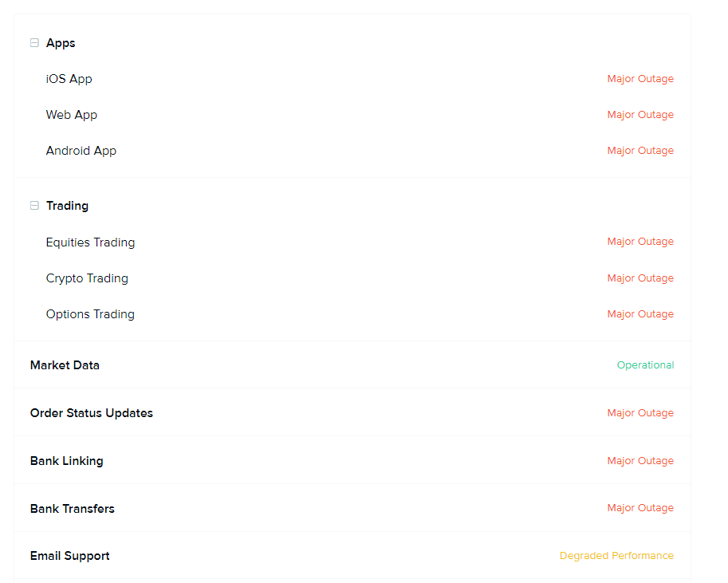Collapse the Trading group using minus icon
728x583 pixels.
coord(34,206)
